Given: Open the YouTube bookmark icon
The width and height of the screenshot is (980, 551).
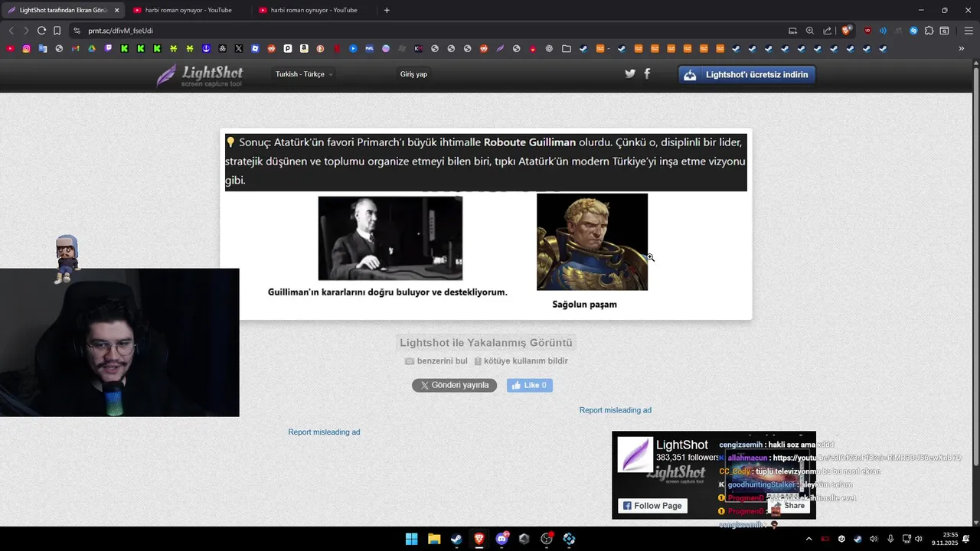Looking at the screenshot, I should click(10, 49).
